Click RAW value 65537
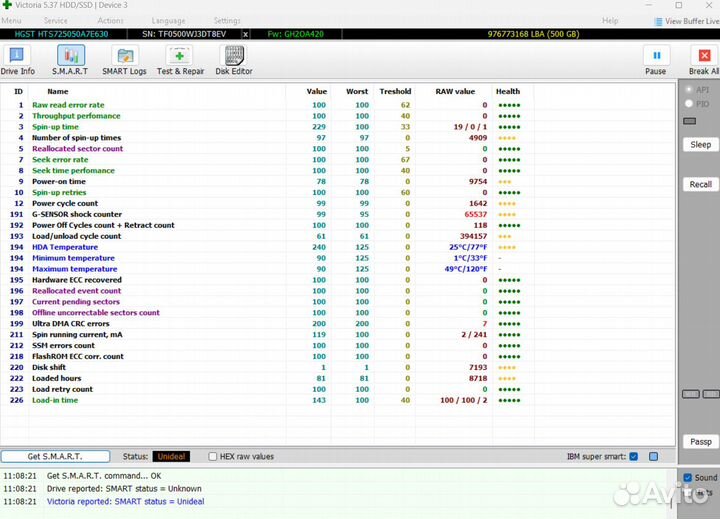This screenshot has width=720, height=519. click(475, 214)
